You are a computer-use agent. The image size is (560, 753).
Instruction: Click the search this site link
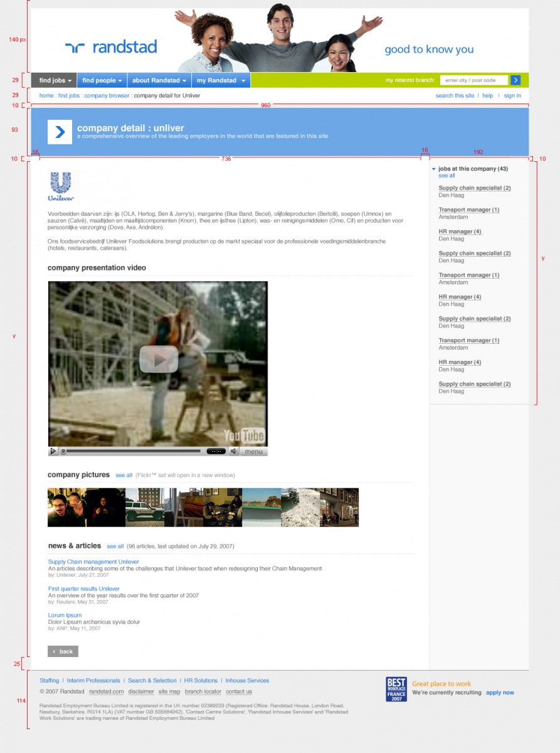pos(455,95)
